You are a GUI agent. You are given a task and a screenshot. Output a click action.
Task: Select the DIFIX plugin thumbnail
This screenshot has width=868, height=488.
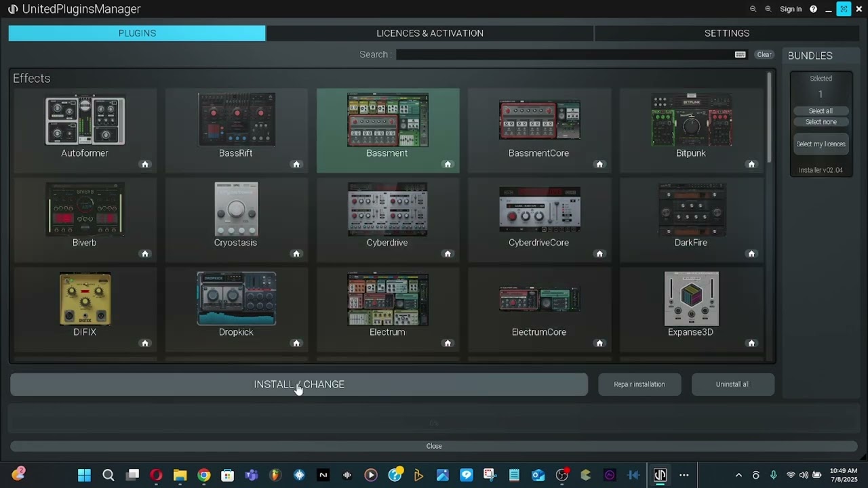[x=85, y=299]
